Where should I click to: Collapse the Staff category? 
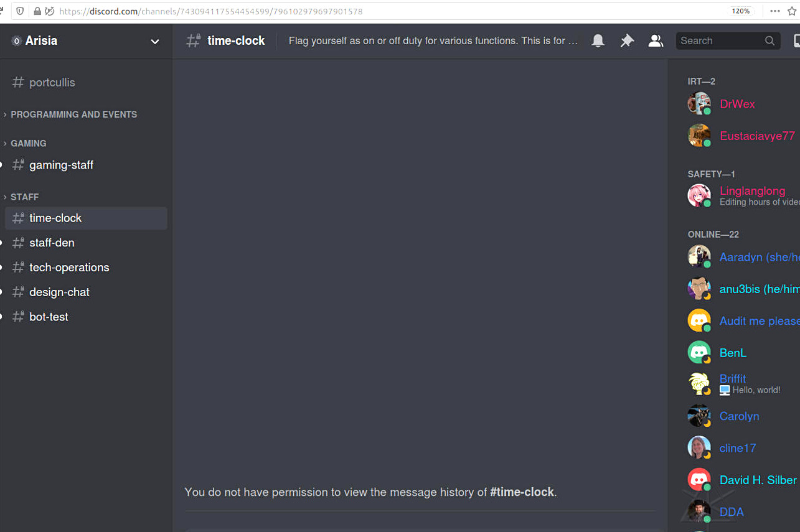click(x=24, y=197)
